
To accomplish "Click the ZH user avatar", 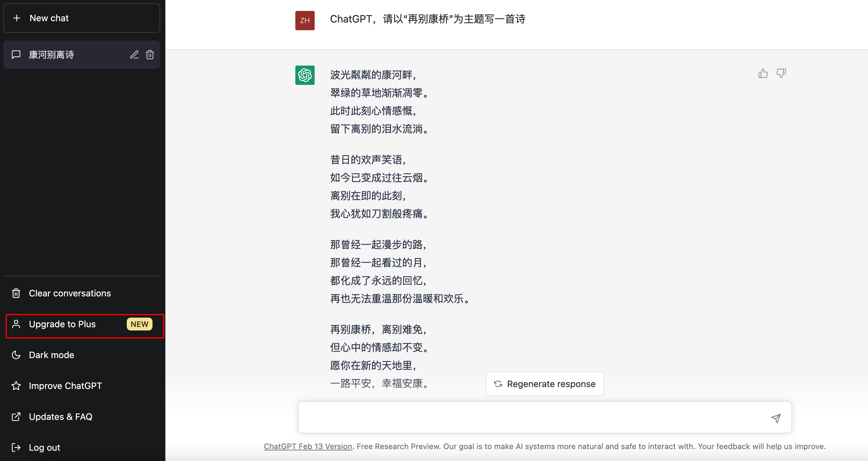I will click(305, 21).
